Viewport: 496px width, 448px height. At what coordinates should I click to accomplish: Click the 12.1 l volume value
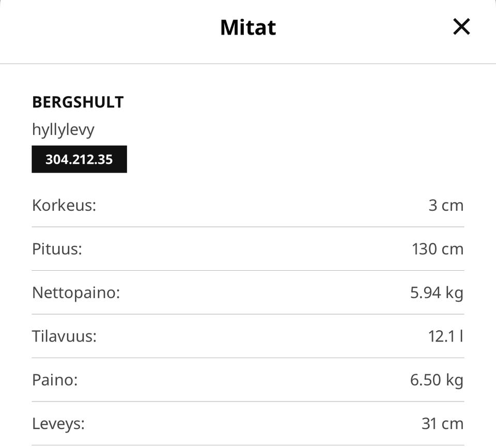pyautogui.click(x=445, y=336)
